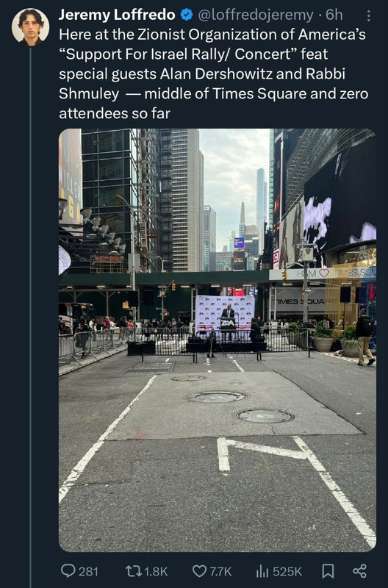Viewport: 388px width, 588px height.
Task: Open the view analytics bar-chart icon
Action: tap(262, 571)
